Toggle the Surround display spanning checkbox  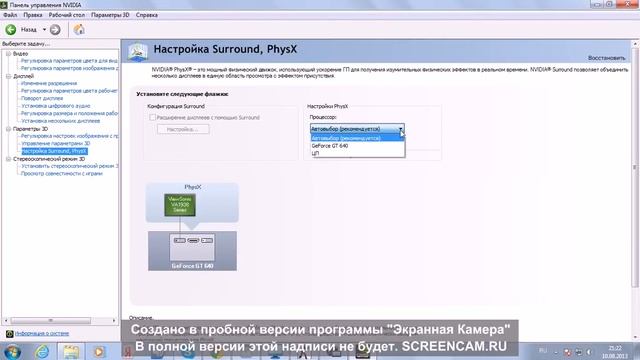152,118
